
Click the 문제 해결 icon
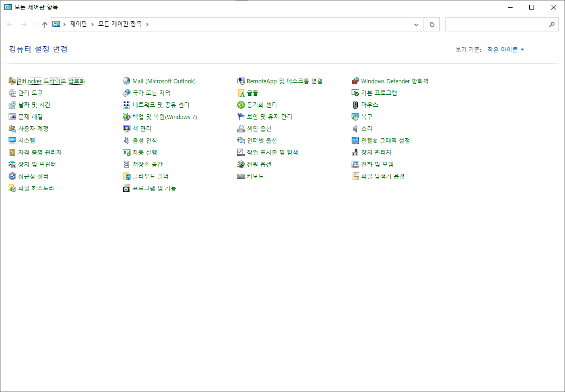click(12, 117)
